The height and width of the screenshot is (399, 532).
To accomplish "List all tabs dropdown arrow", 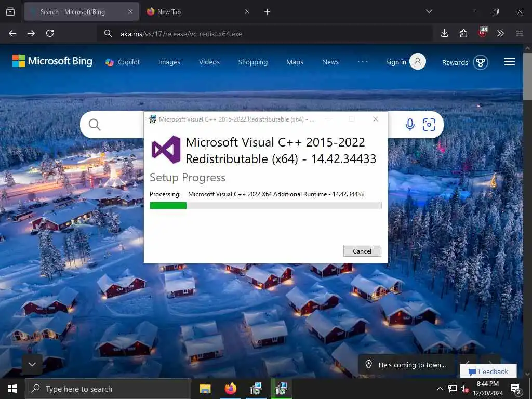I will (x=429, y=11).
